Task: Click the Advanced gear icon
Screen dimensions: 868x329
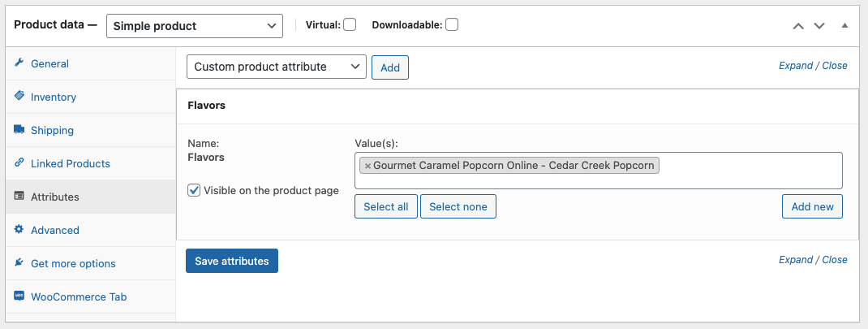Action: (x=19, y=229)
